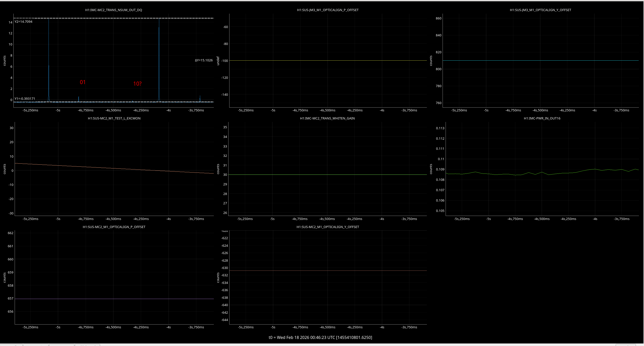Select the red '01' annotation
The height and width of the screenshot is (346, 644).
tap(83, 82)
